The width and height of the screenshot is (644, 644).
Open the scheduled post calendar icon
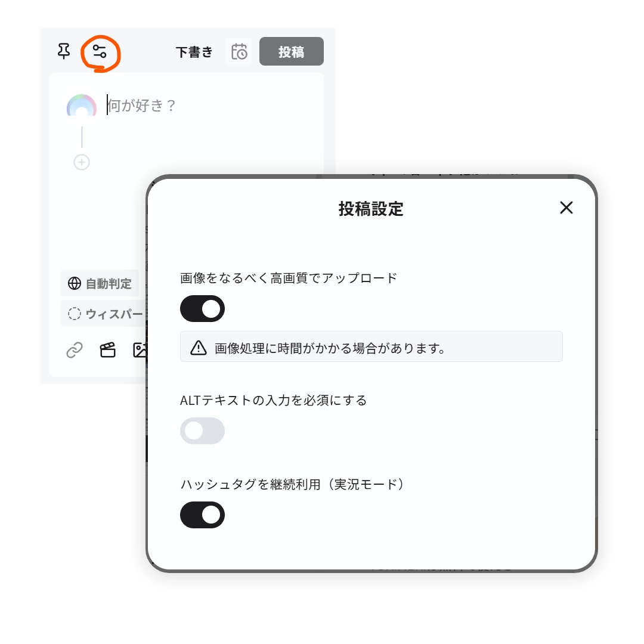pyautogui.click(x=239, y=52)
